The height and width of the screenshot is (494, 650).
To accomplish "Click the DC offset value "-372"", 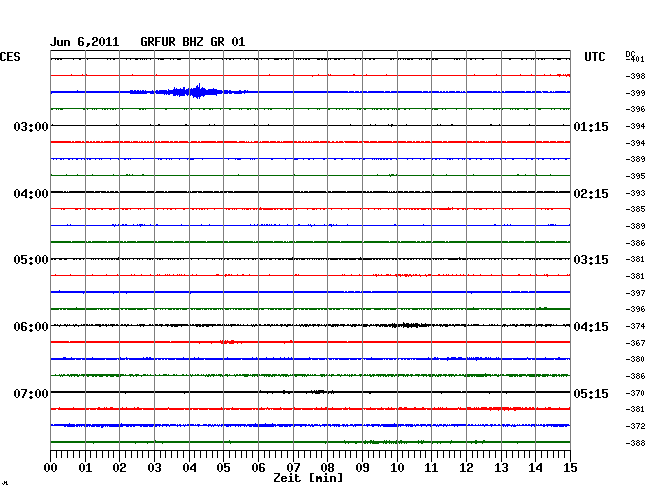I will pyautogui.click(x=635, y=426).
